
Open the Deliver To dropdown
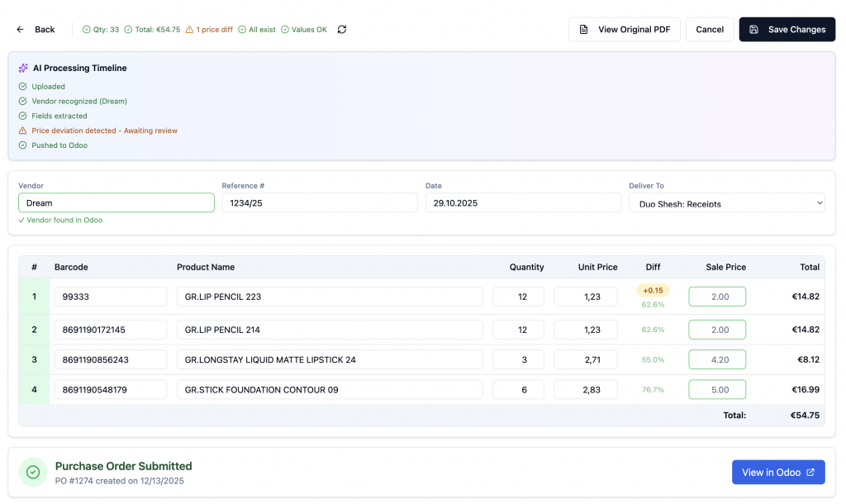[726, 203]
